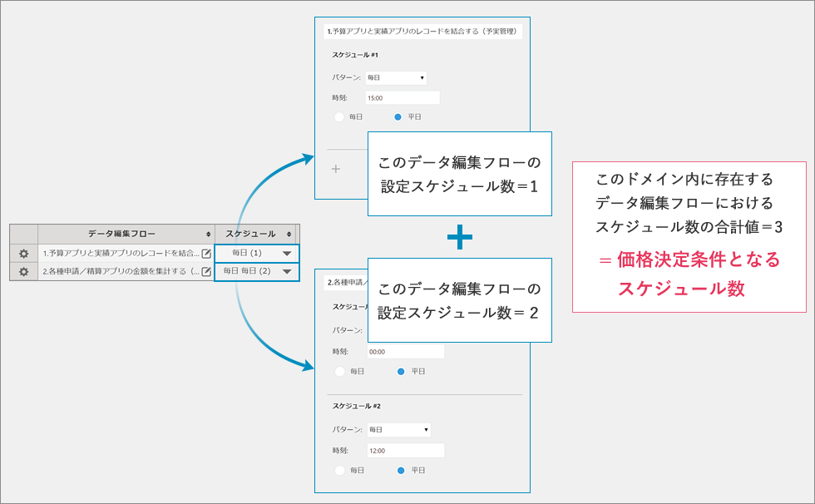Open settings gear for the 予算アプリ flow row
Viewport: 815px width, 504px height.
click(x=23, y=254)
